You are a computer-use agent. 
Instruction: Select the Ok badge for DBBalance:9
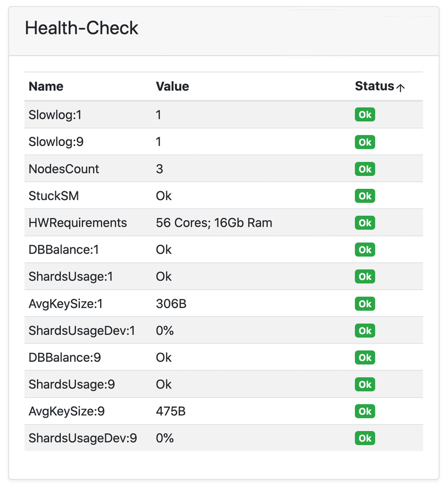coord(365,358)
